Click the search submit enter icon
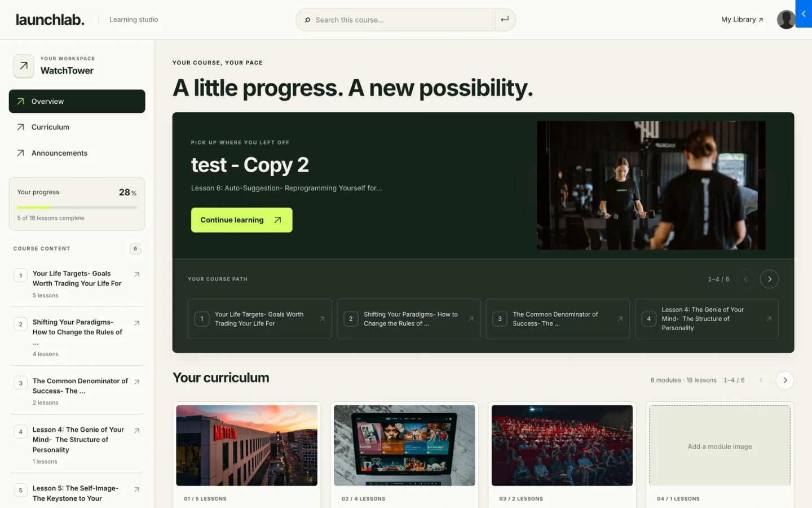 (505, 19)
